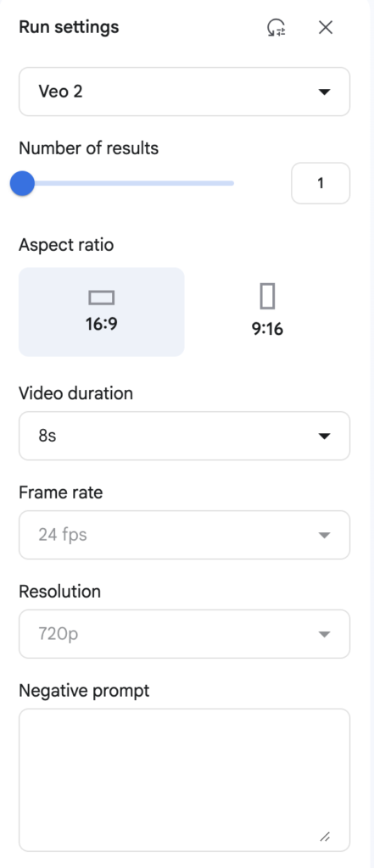Click the number of results input box

[x=321, y=183]
